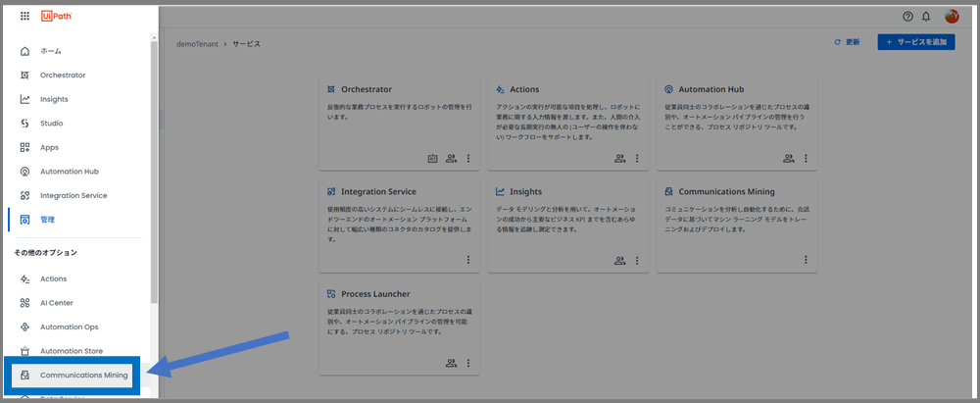Viewport: 980px width, 403px height.
Task: Click the Insights chart icon in sidebar
Action: pos(25,99)
